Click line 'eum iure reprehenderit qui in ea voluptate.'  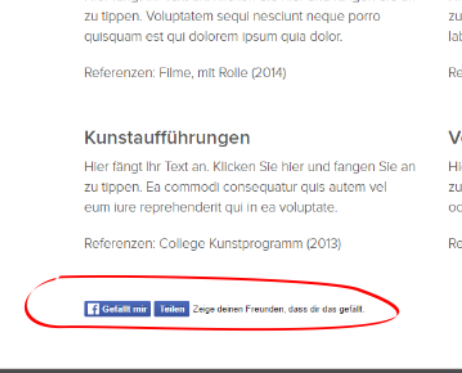pyautogui.click(x=211, y=207)
